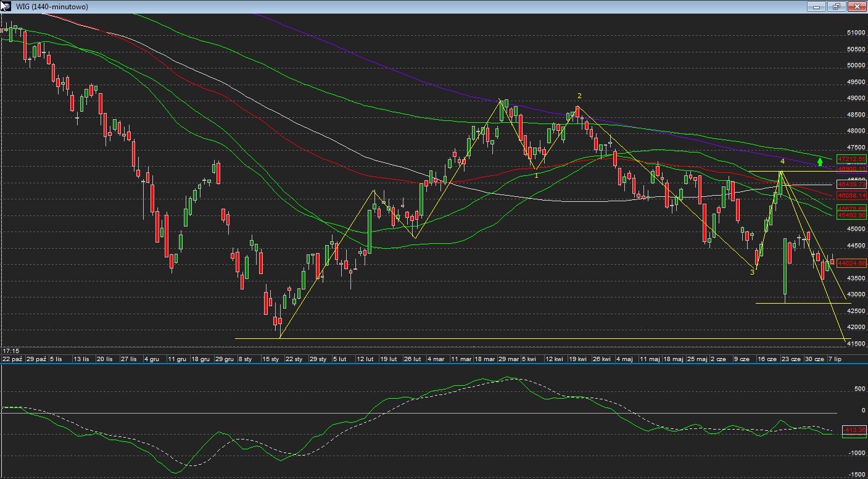Minimize the WIG chart window
Image resolution: width=868 pixels, height=479 pixels.
(x=817, y=7)
